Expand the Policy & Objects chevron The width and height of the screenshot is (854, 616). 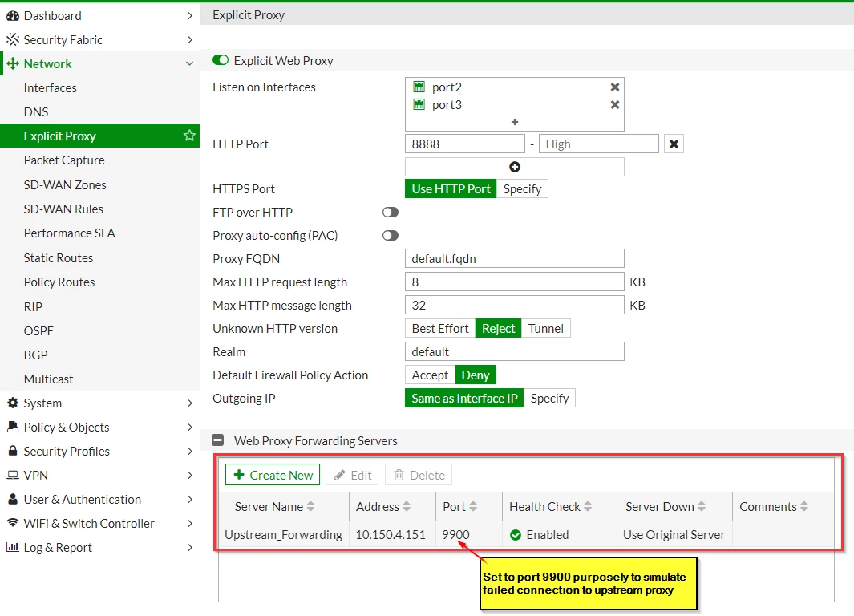tap(189, 427)
